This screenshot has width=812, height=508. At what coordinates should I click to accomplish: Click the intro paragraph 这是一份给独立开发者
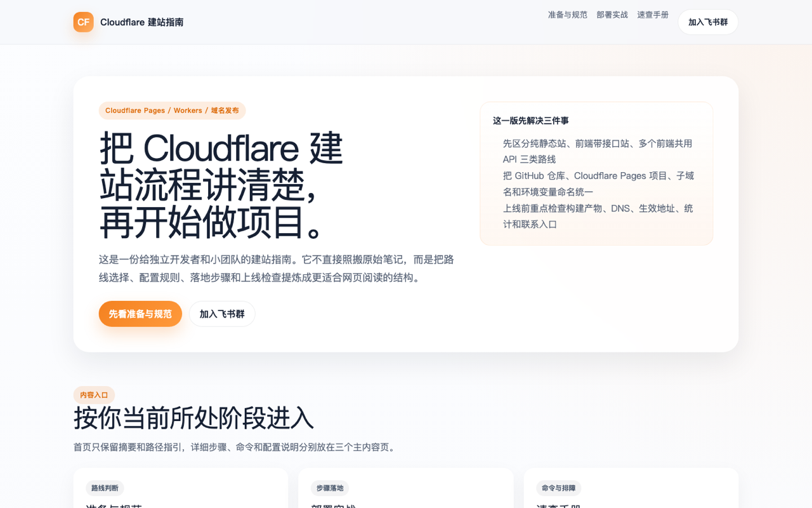coord(277,269)
